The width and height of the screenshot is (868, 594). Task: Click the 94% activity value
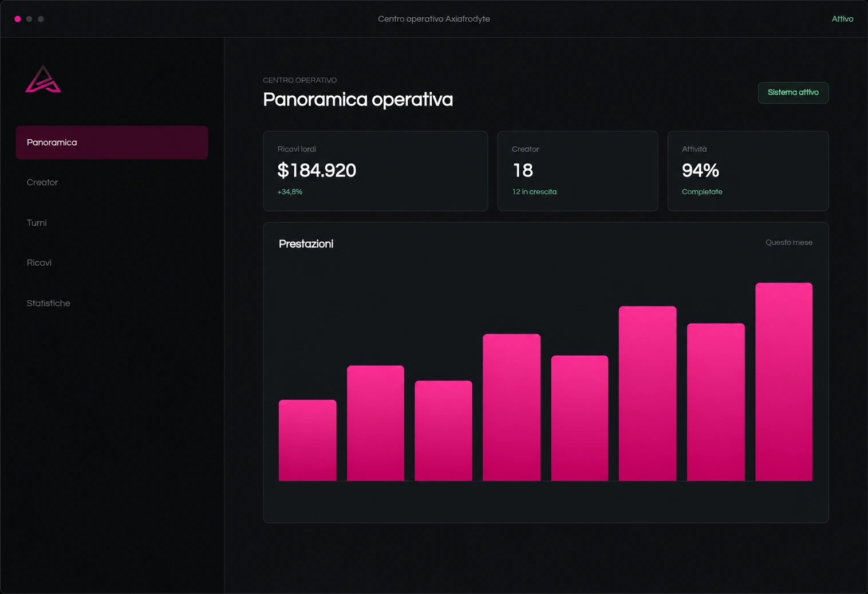coord(700,170)
